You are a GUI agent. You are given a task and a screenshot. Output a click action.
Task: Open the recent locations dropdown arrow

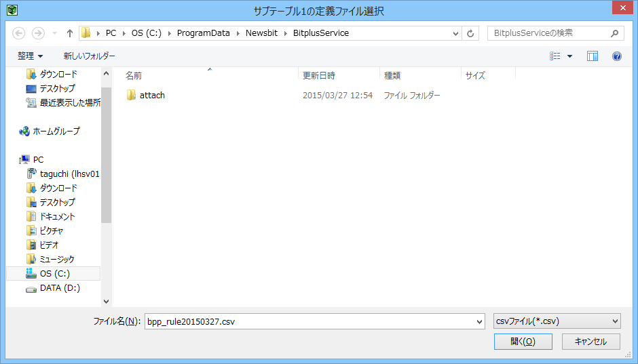click(x=54, y=33)
